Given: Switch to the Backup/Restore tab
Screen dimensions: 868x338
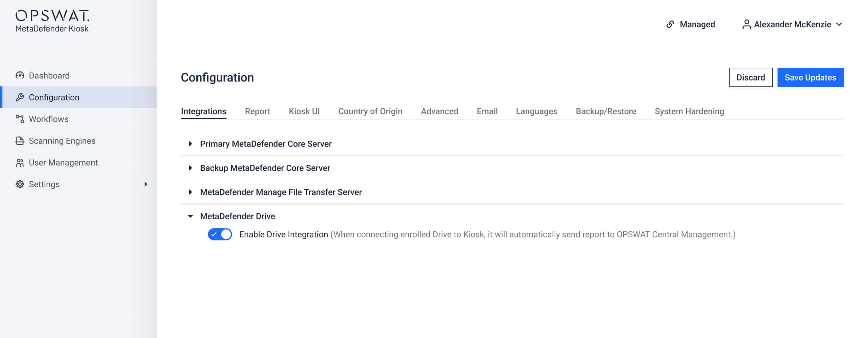Looking at the screenshot, I should pos(606,111).
